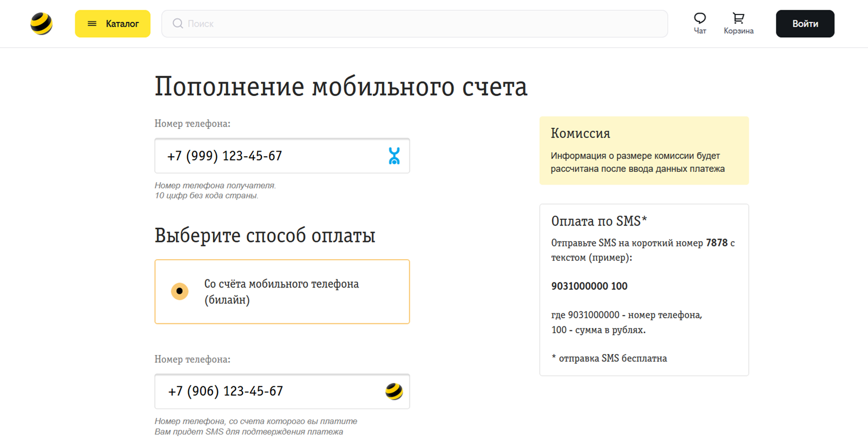Click the Корзина label text
868x446 pixels.
(738, 31)
